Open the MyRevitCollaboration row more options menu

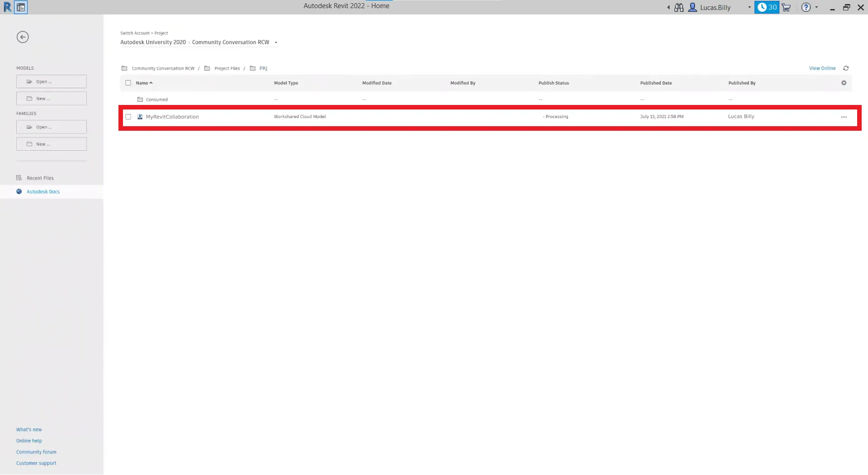click(x=844, y=117)
